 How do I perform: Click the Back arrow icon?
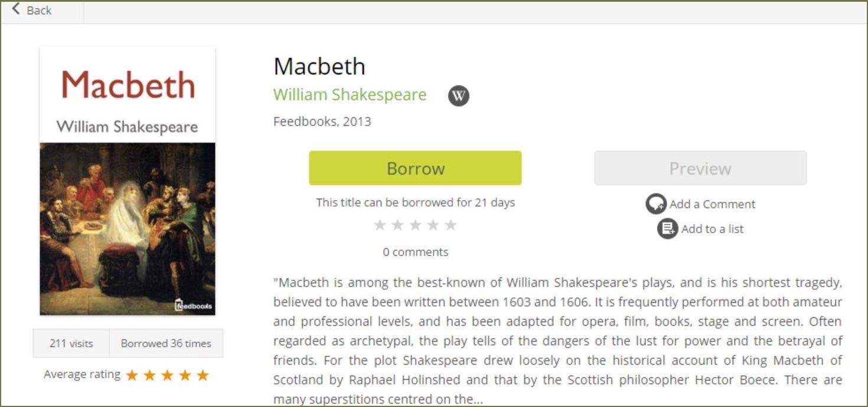[x=16, y=9]
